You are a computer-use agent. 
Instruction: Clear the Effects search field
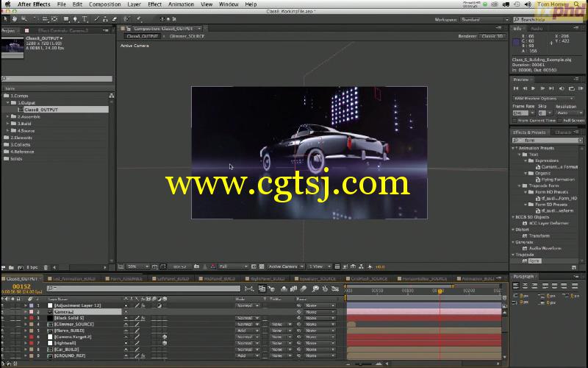point(581,140)
